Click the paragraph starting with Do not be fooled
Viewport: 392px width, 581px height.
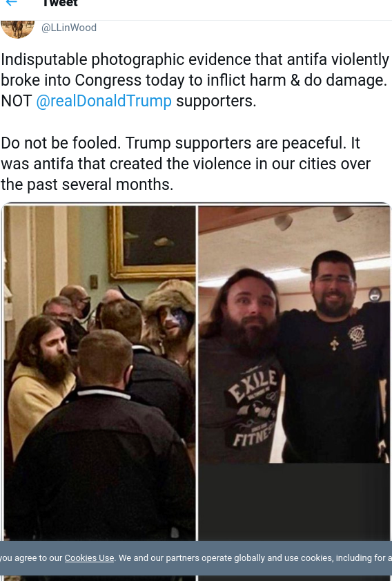click(x=186, y=164)
